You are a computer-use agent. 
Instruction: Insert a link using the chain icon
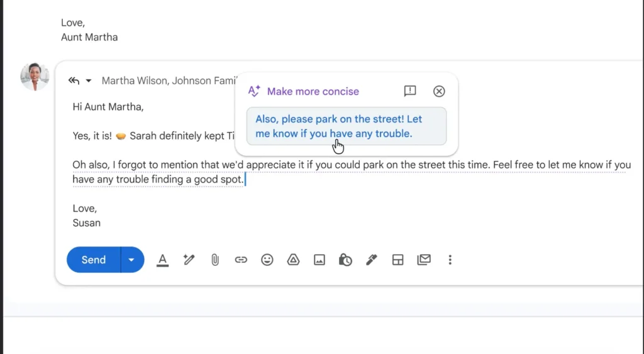pos(241,260)
